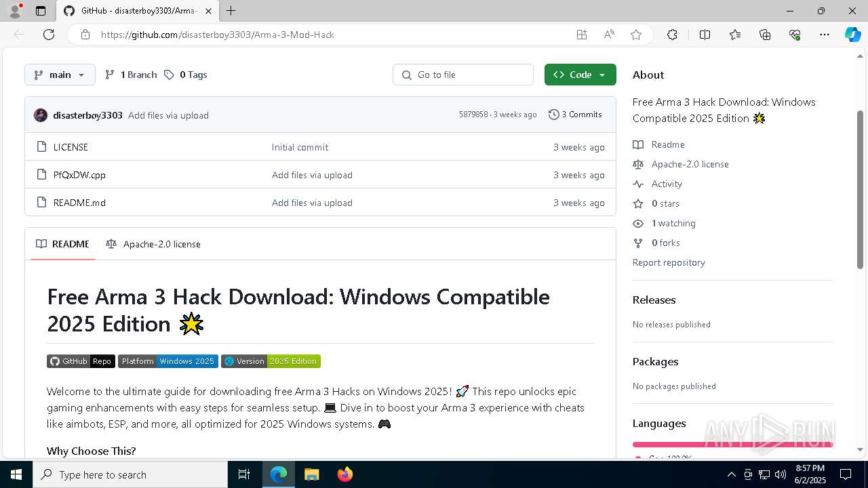The width and height of the screenshot is (868, 488).
Task: Open the Windows Start menu
Action: [x=16, y=474]
